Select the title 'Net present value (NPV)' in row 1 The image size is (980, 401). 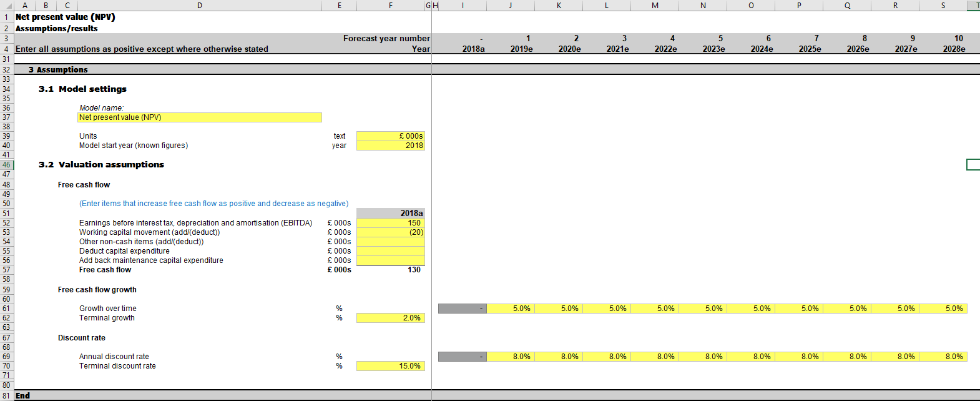pos(66,17)
